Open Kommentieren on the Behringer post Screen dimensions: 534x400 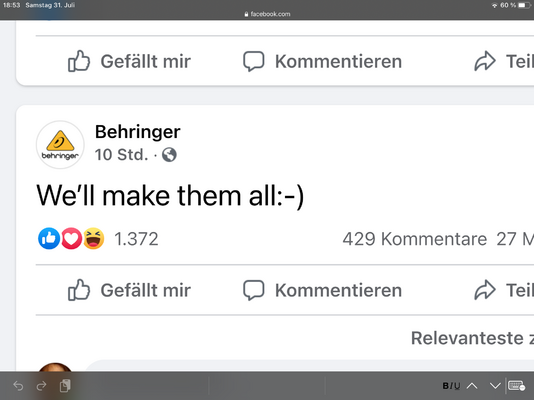point(322,290)
